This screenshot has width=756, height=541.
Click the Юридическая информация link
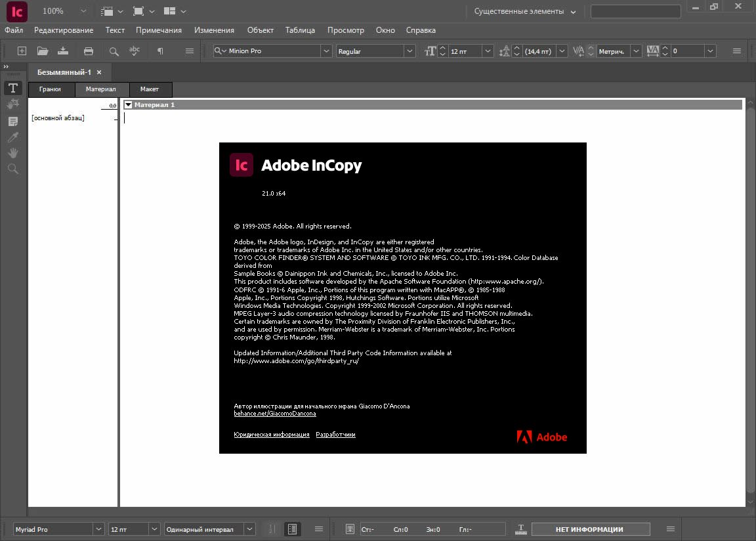tap(272, 435)
